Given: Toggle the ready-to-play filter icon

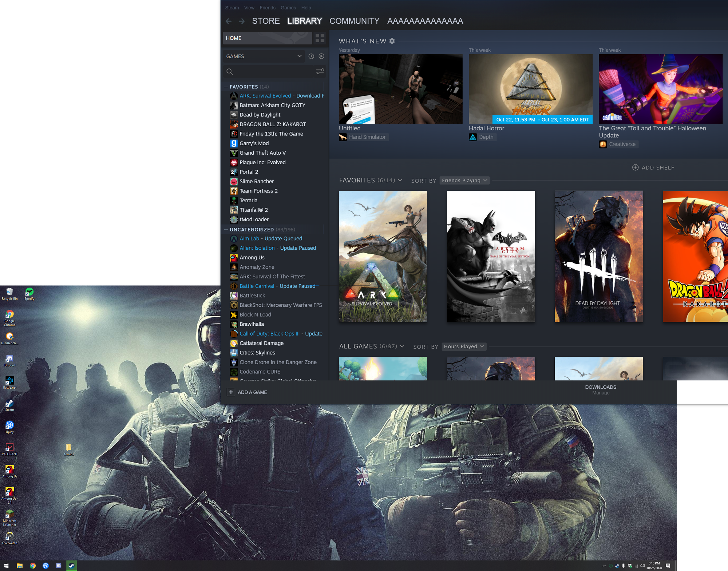Looking at the screenshot, I should (321, 56).
